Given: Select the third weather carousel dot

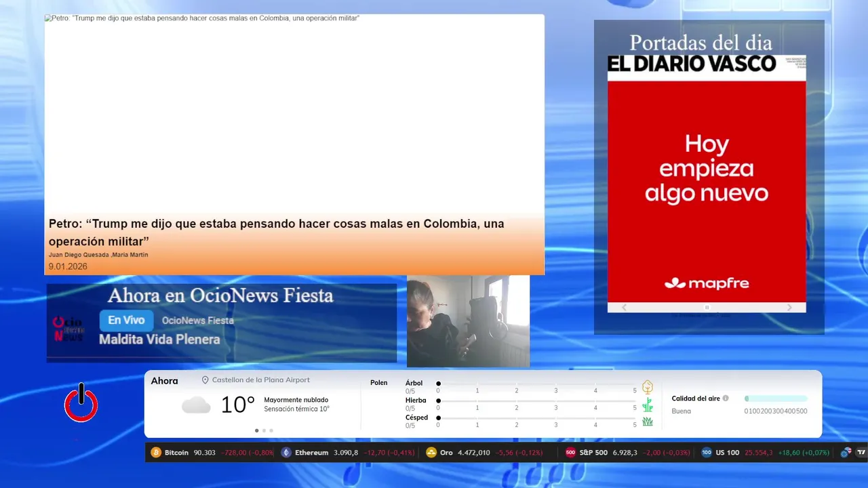Looking at the screenshot, I should tap(271, 430).
